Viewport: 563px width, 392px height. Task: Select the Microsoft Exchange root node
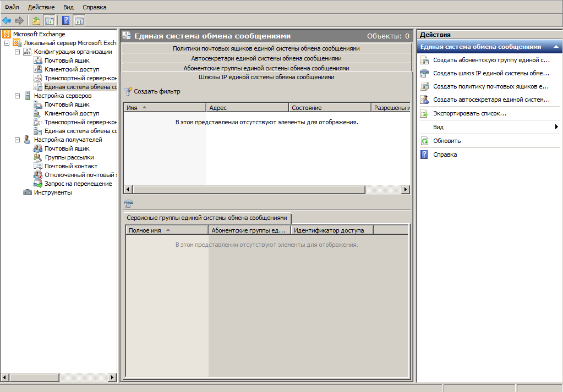point(39,34)
